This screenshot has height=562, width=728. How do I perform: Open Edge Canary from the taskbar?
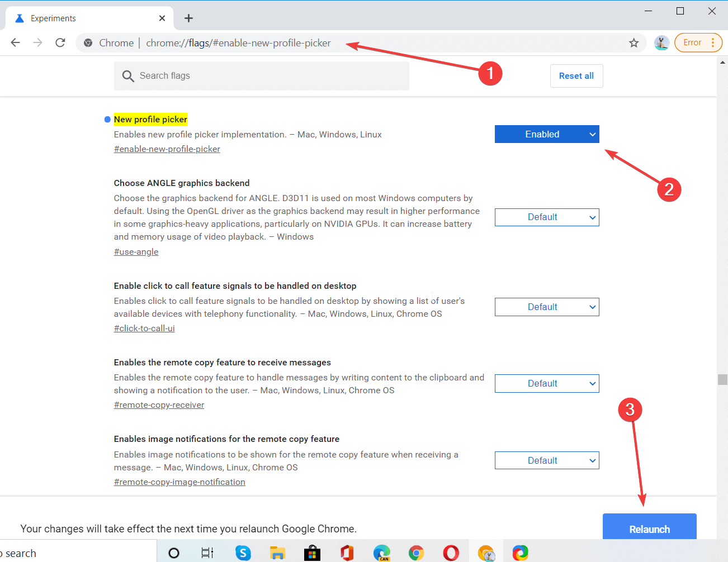tap(382, 553)
